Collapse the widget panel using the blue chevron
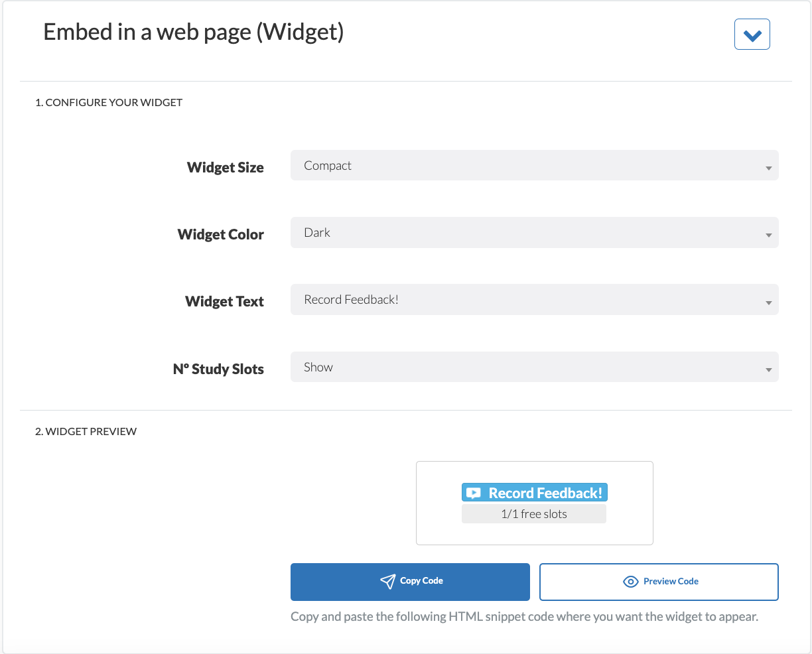This screenshot has height=654, width=812. (x=752, y=34)
